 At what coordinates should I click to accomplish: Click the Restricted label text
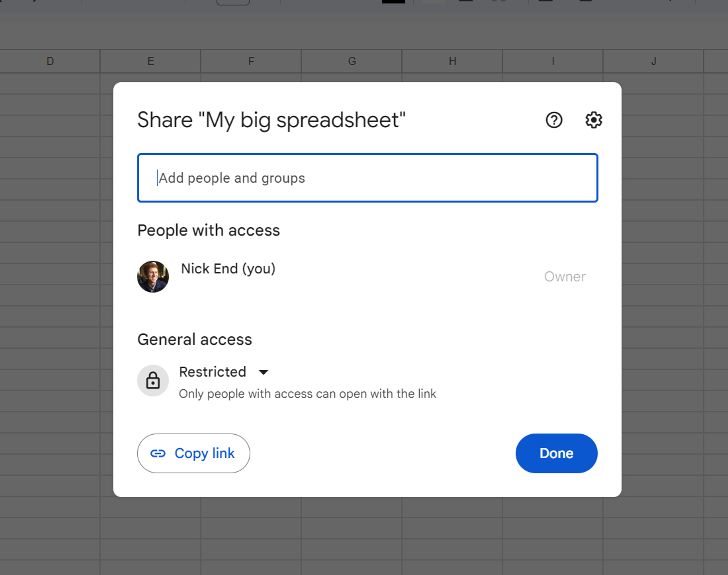pyautogui.click(x=212, y=372)
